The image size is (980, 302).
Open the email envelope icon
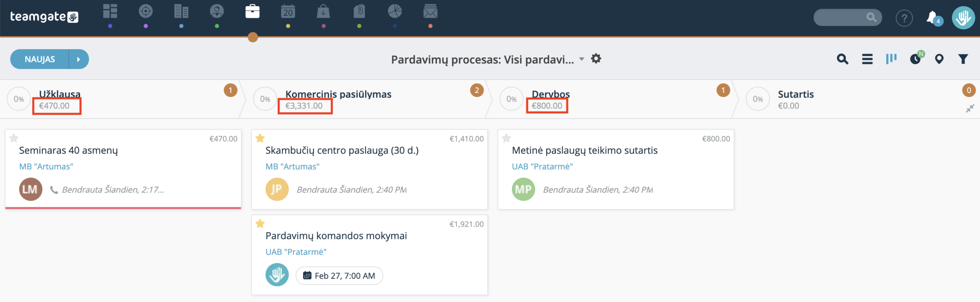[x=430, y=11]
